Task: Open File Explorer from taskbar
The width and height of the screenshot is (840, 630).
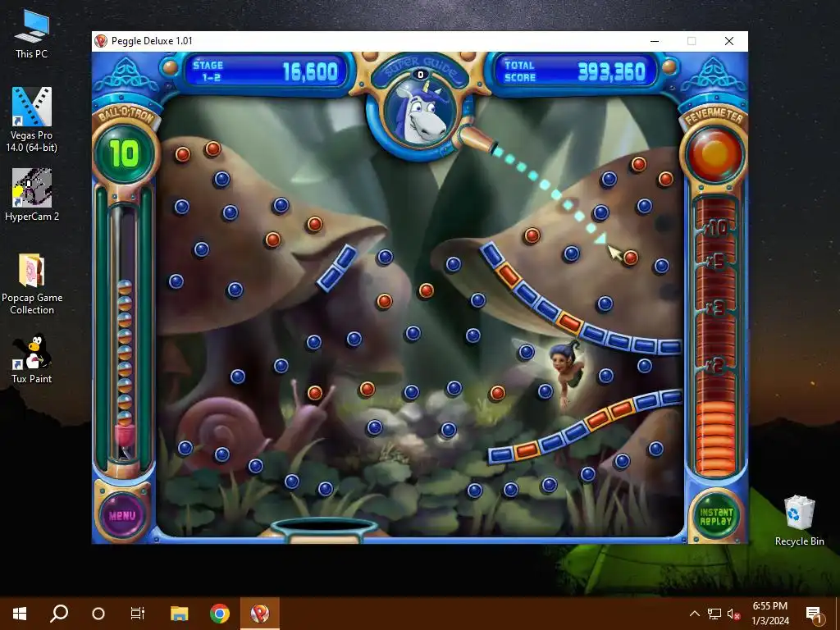Action: coord(180,614)
